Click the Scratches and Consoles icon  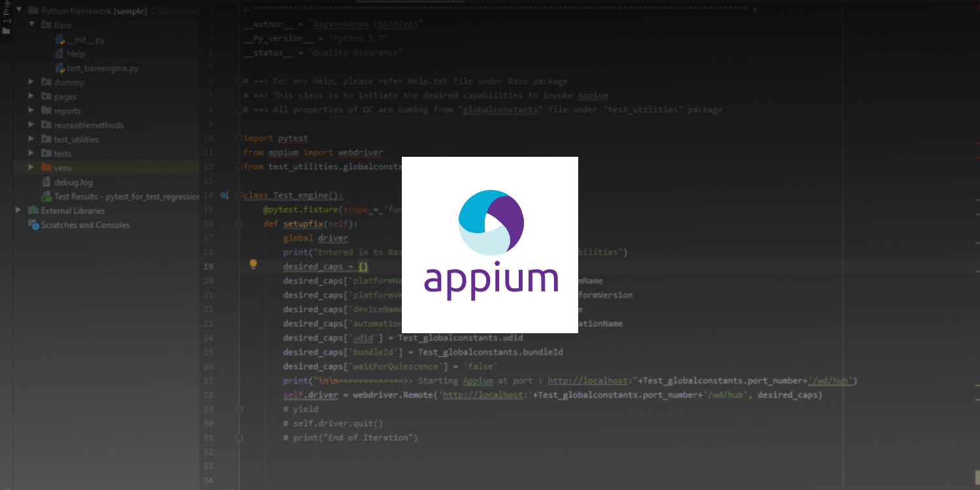[33, 225]
